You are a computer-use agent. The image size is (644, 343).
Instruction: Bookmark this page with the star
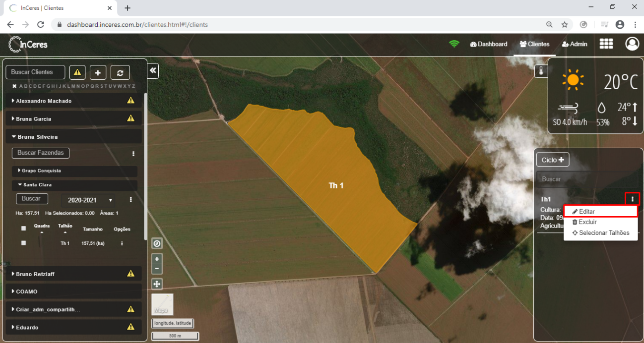tap(565, 24)
